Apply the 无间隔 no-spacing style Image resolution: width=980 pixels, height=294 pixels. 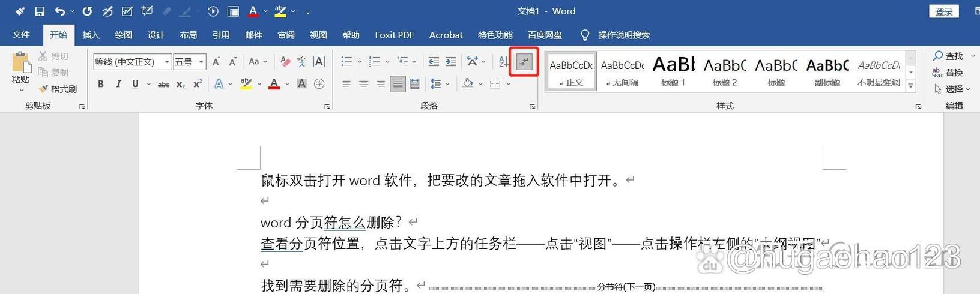[x=622, y=71]
